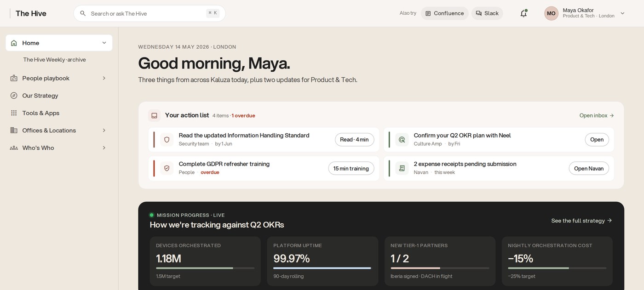Click the shield icon for Information Handling Standard
This screenshot has height=290, width=644.
[167, 140]
